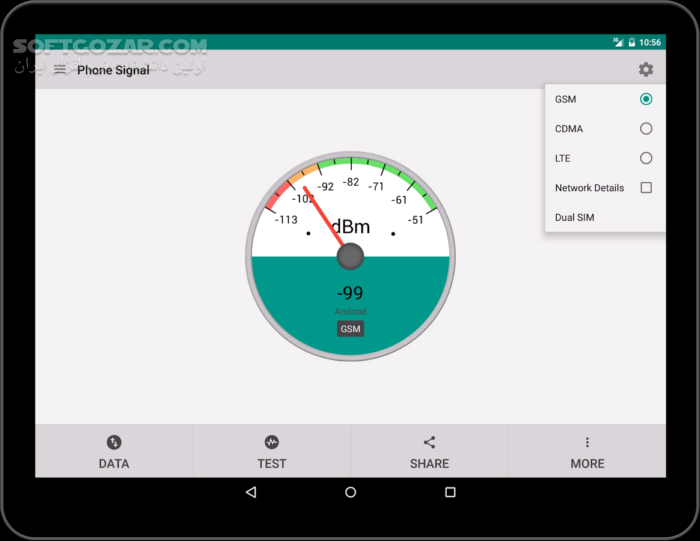
Task: Tap the -92 gauge scale label
Action: pyautogui.click(x=325, y=187)
